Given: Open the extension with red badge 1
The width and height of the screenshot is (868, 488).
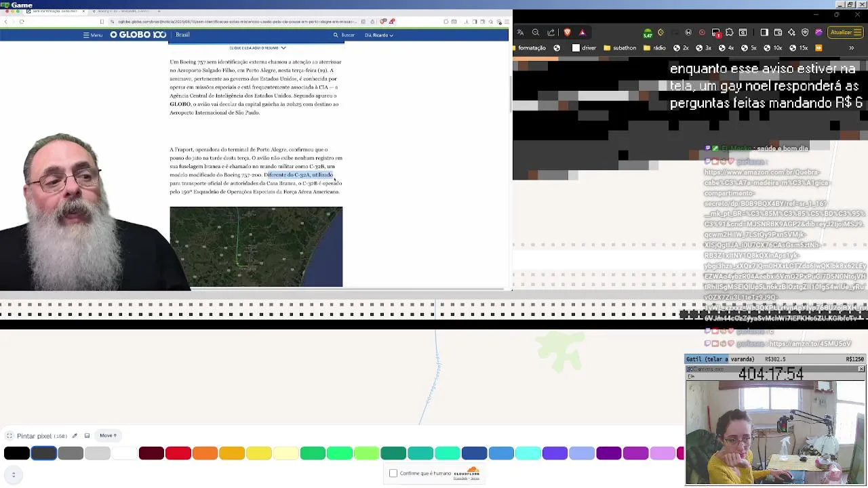Looking at the screenshot, I should pos(716,32).
